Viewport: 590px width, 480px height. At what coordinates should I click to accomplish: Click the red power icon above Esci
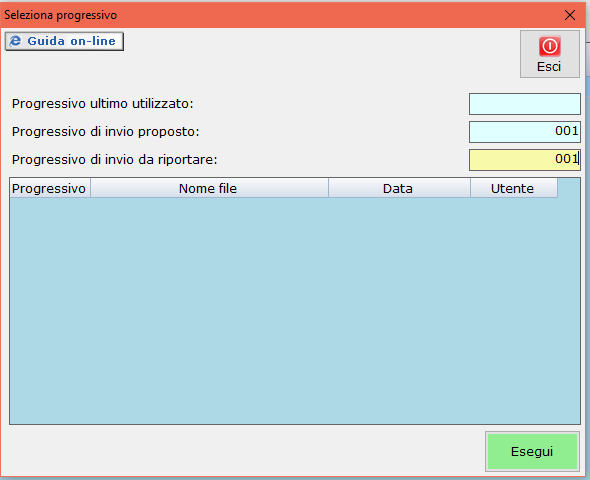pos(549,46)
